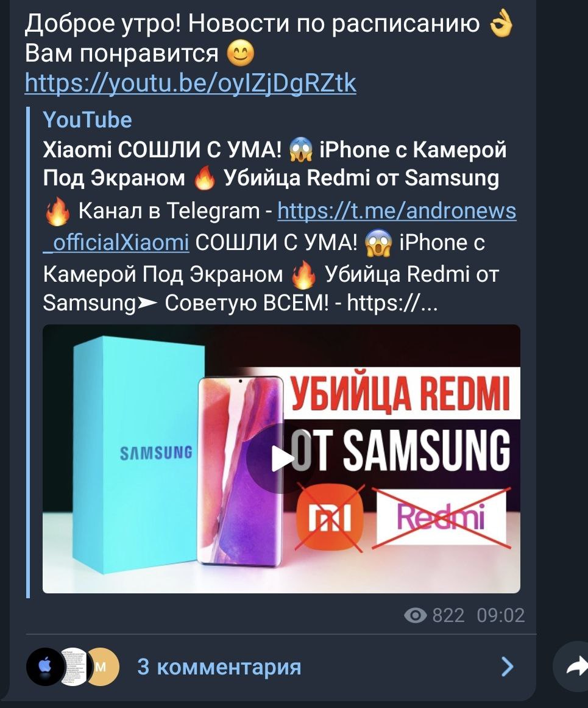The width and height of the screenshot is (588, 708).
Task: Play the video via the play button
Action: click(x=281, y=459)
